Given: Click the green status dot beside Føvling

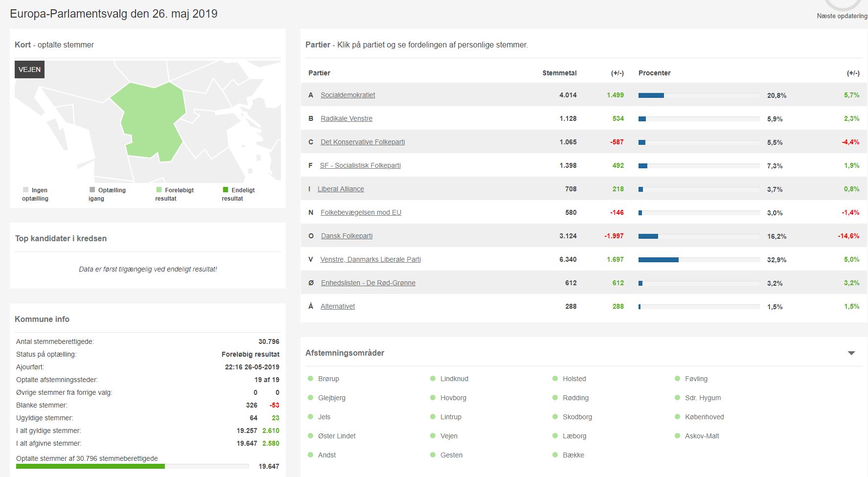Looking at the screenshot, I should point(677,379).
